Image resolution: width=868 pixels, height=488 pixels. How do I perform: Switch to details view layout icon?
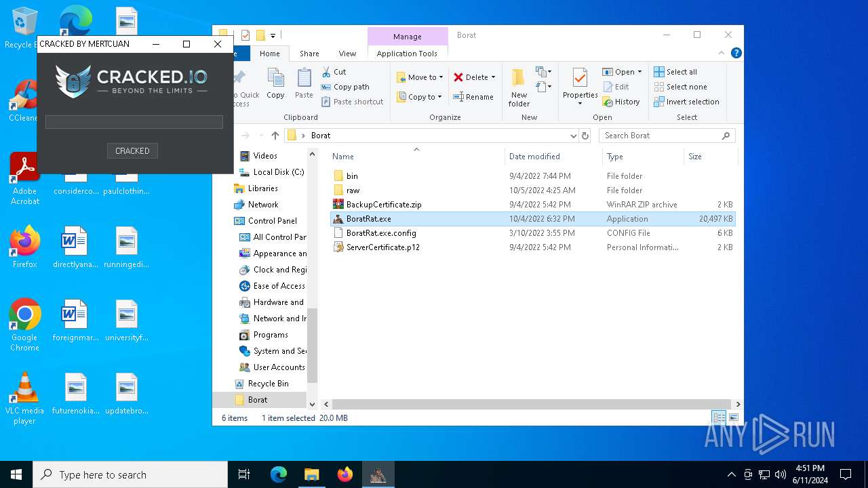718,418
